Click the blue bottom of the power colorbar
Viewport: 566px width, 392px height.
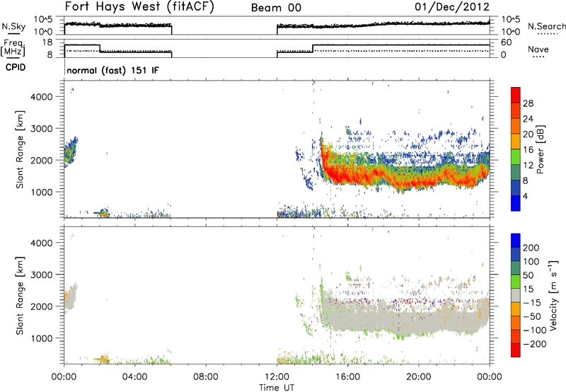point(516,203)
